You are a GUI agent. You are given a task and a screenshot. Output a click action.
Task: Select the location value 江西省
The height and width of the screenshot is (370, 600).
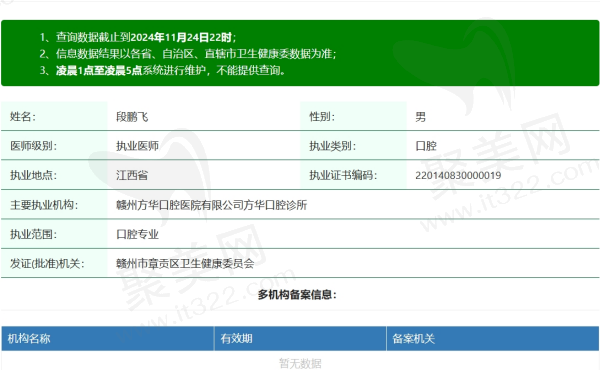132,175
